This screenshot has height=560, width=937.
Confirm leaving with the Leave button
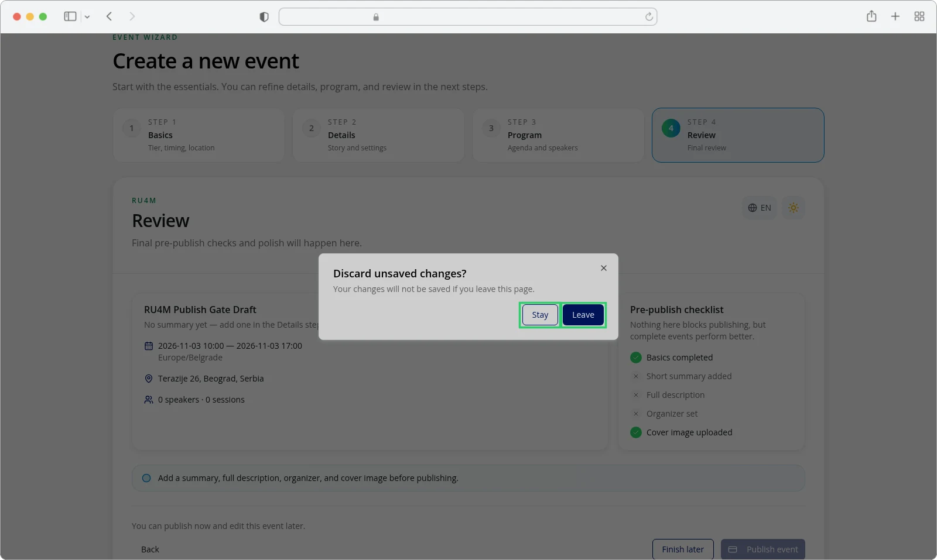click(583, 315)
